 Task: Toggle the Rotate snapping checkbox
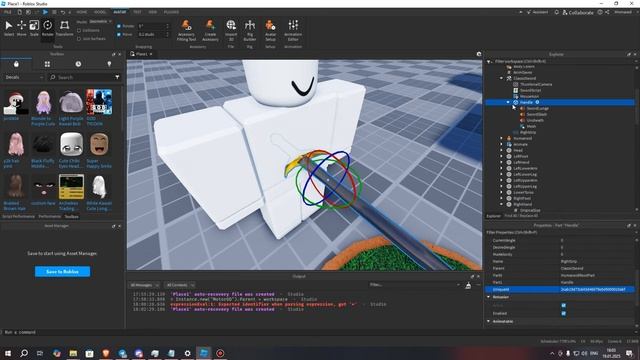coord(119,26)
